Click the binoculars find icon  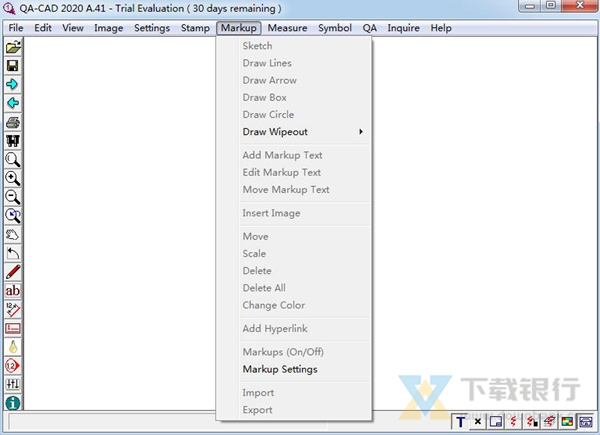tap(13, 141)
